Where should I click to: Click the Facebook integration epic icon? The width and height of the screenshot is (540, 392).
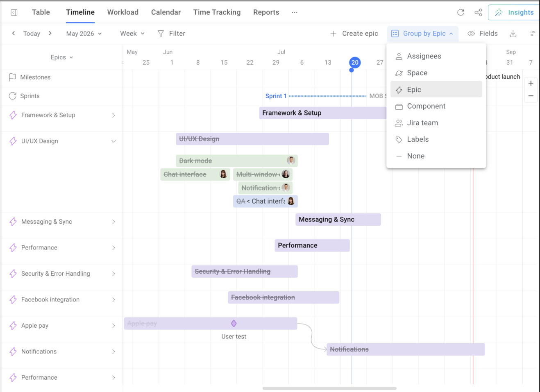pos(13,299)
